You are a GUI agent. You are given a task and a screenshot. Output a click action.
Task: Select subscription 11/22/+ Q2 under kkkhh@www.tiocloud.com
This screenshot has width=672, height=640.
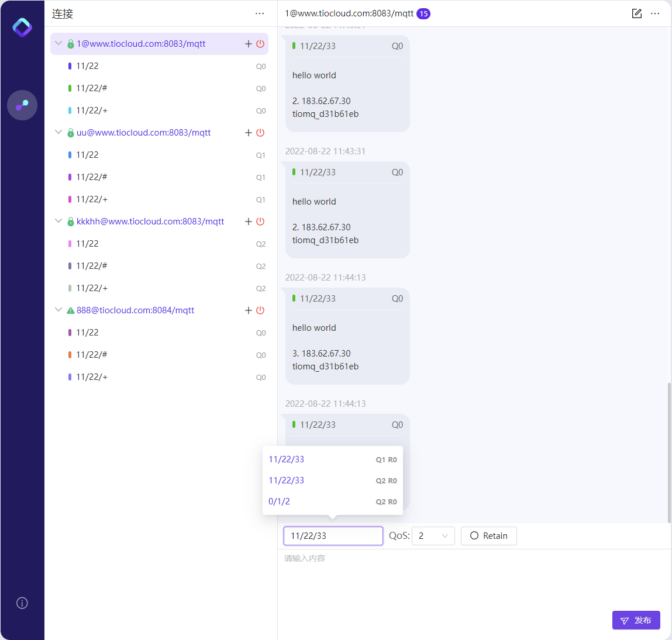(160, 288)
